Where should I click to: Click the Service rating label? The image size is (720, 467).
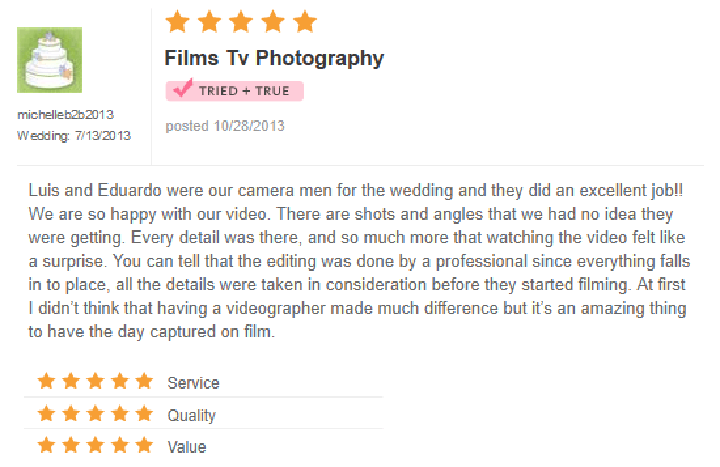click(193, 383)
